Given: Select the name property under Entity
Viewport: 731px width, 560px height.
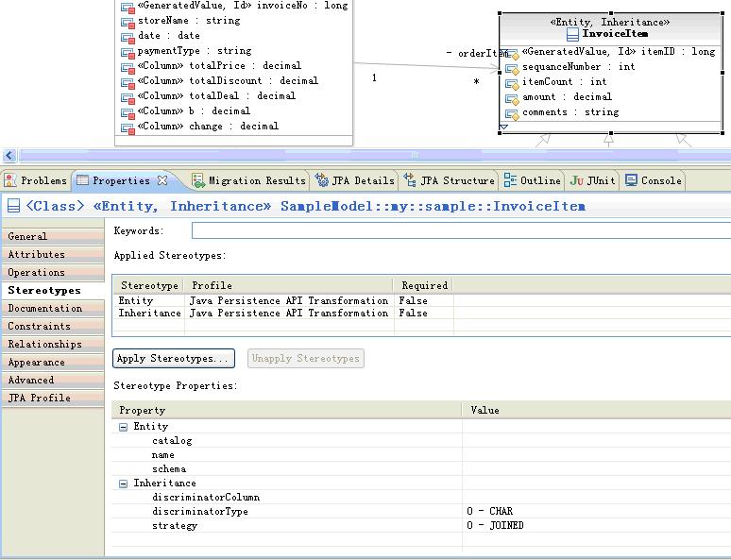Looking at the screenshot, I should 421,455.
